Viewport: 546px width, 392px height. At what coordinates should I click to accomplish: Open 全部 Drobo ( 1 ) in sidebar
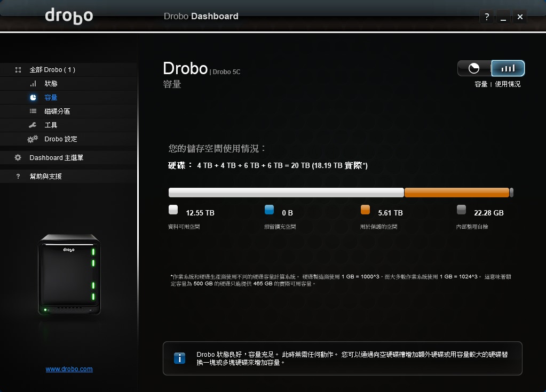point(69,70)
